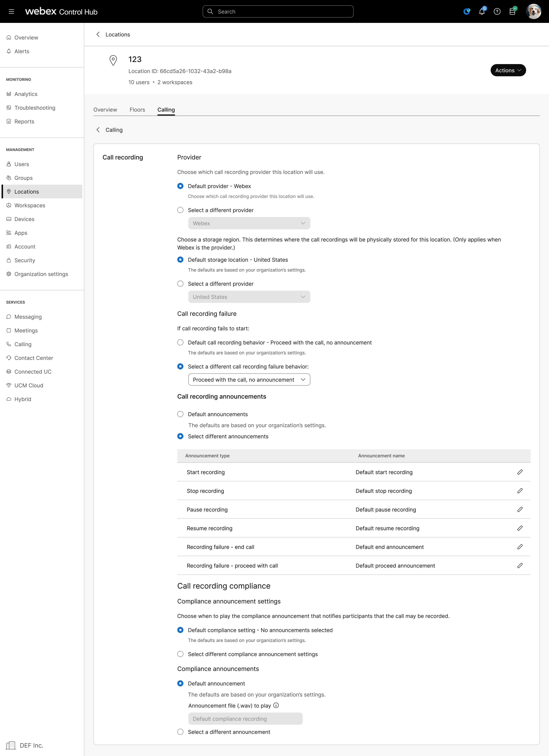Screen dimensions: 549x756
Task: Open the help question-mark icon
Action: (x=497, y=11)
